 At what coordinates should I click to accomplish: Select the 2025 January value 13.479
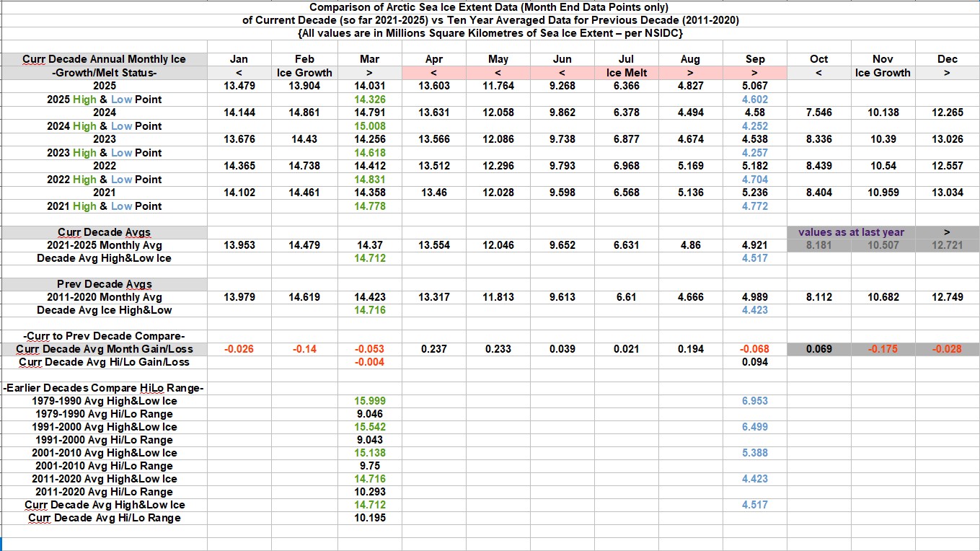click(x=239, y=87)
